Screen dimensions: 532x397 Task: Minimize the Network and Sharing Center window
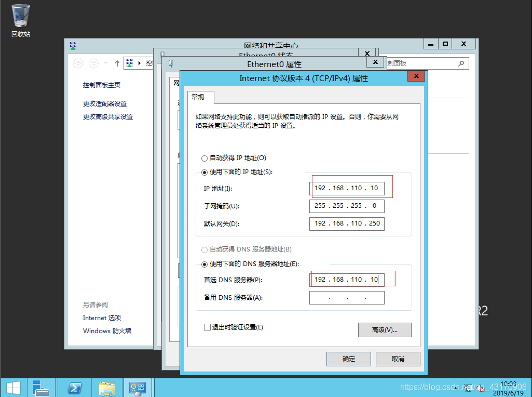[431, 44]
